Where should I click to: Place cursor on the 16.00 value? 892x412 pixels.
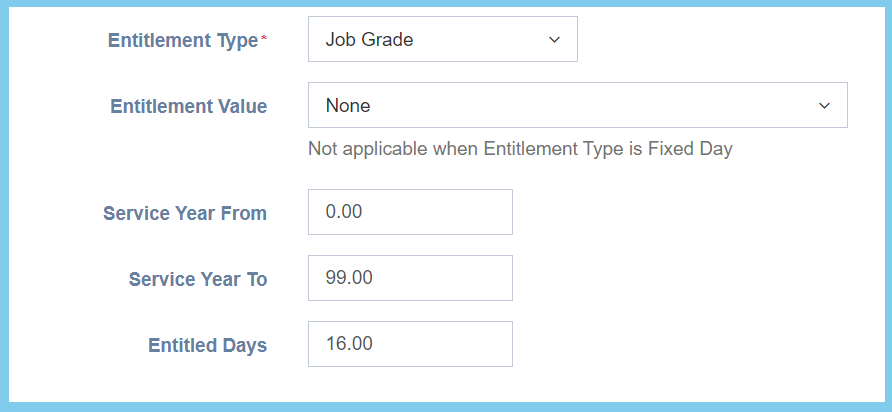point(349,344)
